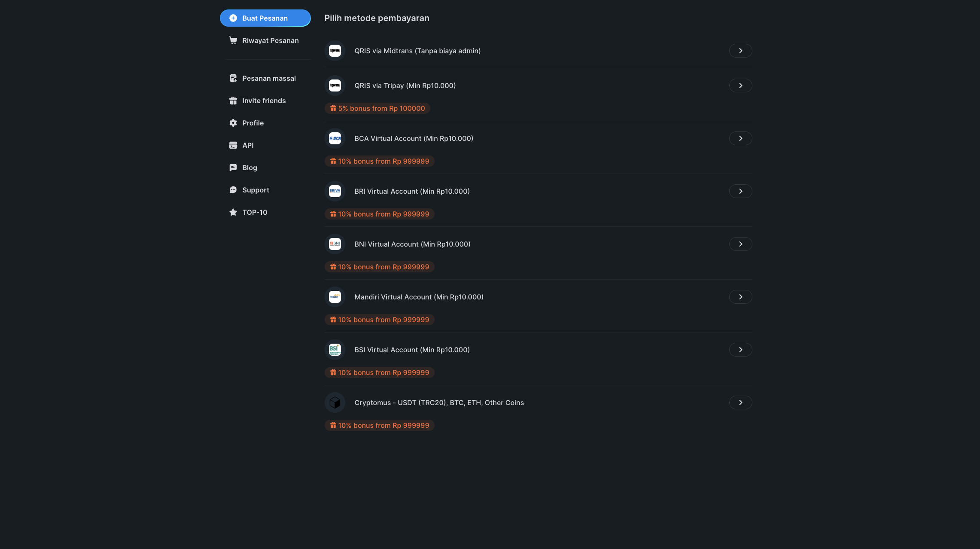
Task: Click the TOP-10 star icon
Action: point(233,212)
